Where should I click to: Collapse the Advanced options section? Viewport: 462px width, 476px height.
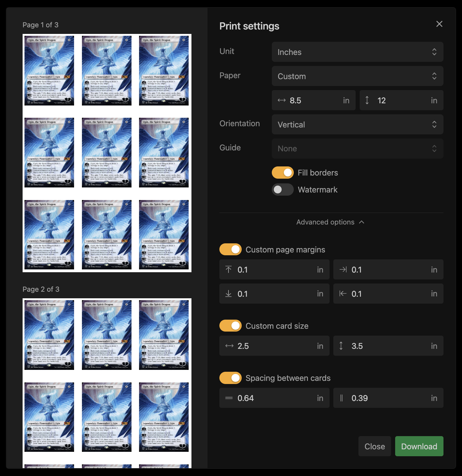pos(331,222)
